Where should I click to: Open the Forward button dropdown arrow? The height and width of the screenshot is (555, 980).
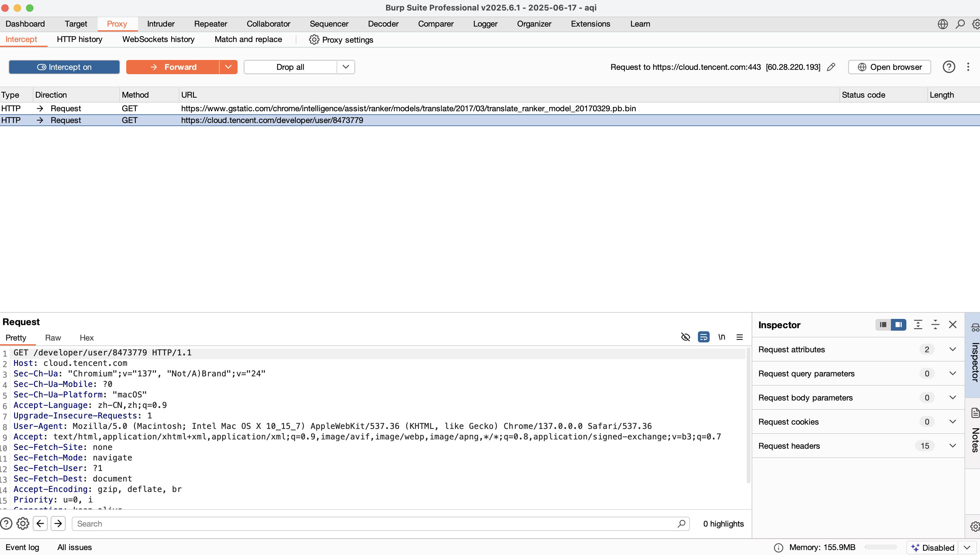pos(228,67)
